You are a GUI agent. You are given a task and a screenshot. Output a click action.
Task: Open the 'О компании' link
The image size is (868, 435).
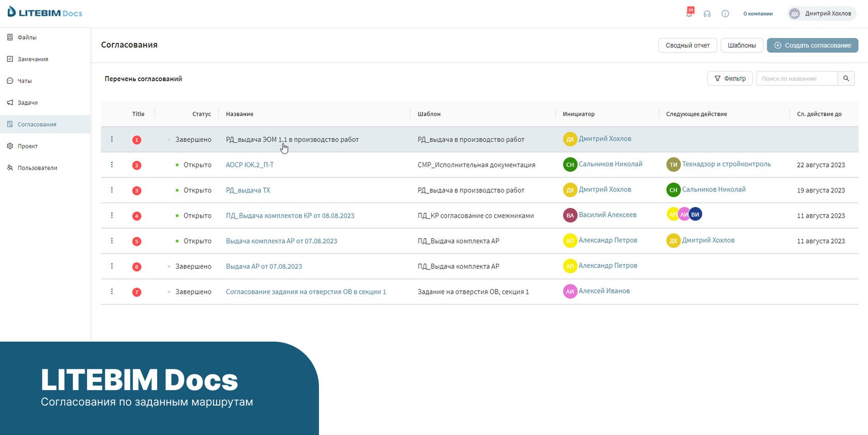(757, 14)
